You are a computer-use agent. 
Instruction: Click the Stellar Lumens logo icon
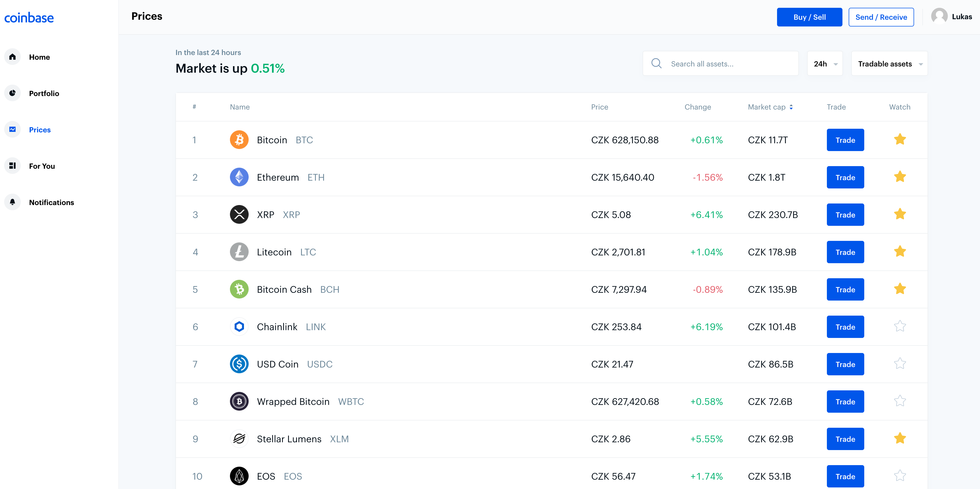pyautogui.click(x=239, y=439)
